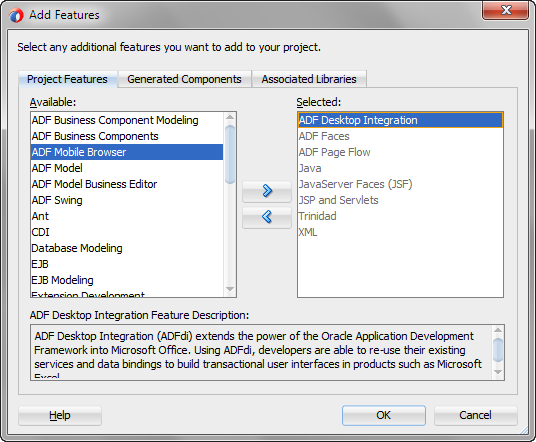The height and width of the screenshot is (442, 536).
Task: Click the Available list scroll down arrow
Action: pyautogui.click(x=230, y=290)
